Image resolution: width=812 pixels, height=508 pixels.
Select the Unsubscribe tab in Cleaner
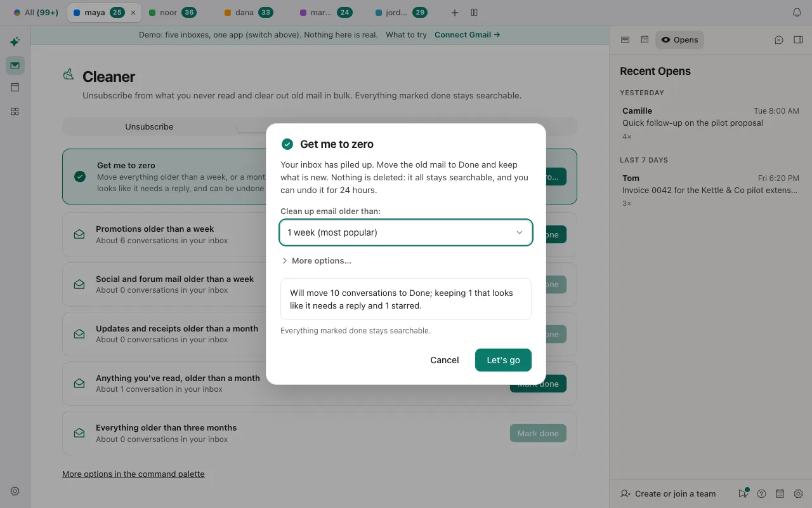tap(149, 126)
